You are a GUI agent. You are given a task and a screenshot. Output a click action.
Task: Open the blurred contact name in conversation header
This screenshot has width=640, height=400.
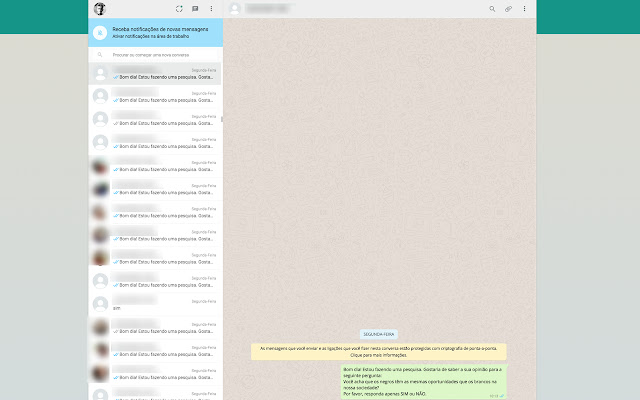pyautogui.click(x=269, y=8)
